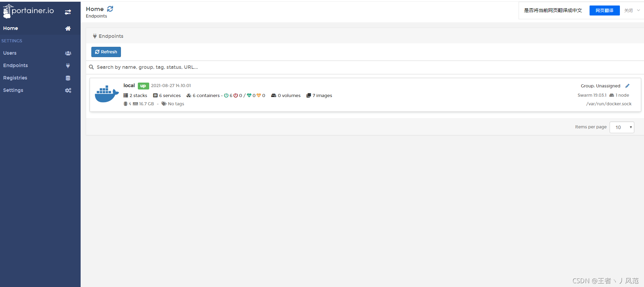
Task: Click the blue Refresh button
Action: pos(106,52)
